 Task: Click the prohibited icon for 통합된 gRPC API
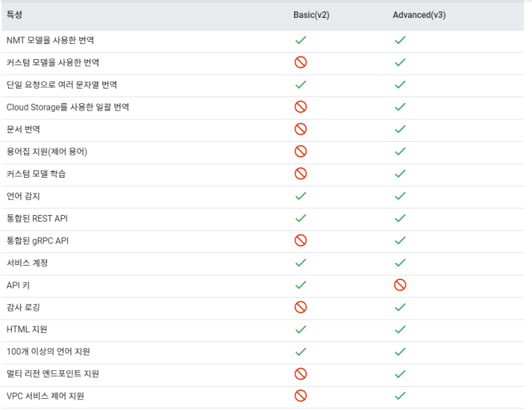pyautogui.click(x=301, y=240)
